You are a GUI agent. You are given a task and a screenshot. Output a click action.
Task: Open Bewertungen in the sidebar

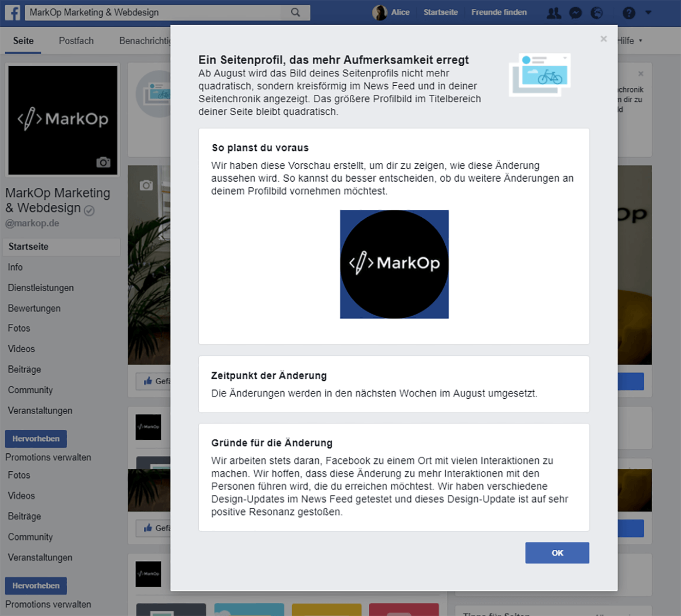[x=34, y=309]
